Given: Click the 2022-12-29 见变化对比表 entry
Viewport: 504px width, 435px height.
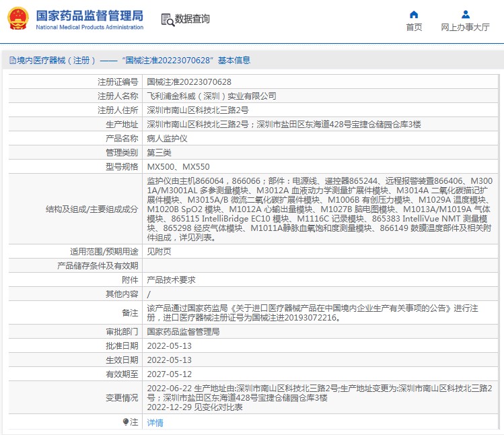Looking at the screenshot, I should [194, 407].
